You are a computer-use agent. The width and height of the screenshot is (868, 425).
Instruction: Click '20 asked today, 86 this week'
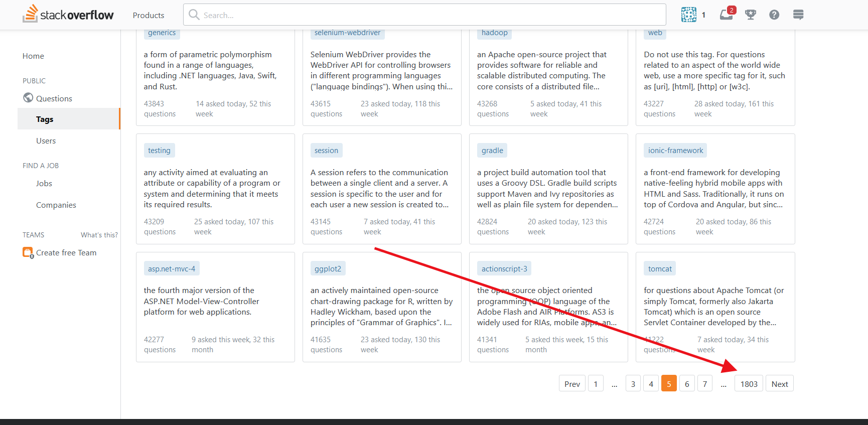pyautogui.click(x=734, y=227)
